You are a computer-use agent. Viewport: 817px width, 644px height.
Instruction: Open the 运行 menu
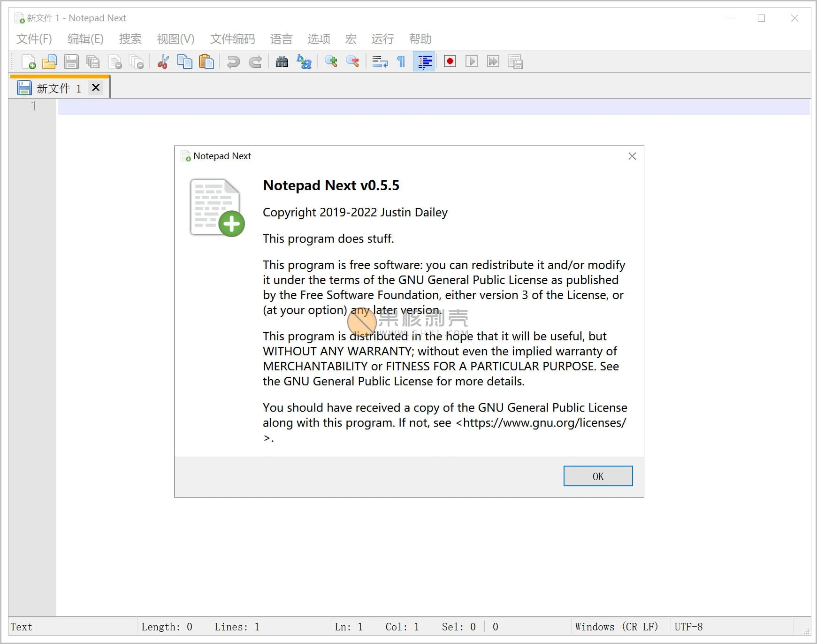point(382,39)
